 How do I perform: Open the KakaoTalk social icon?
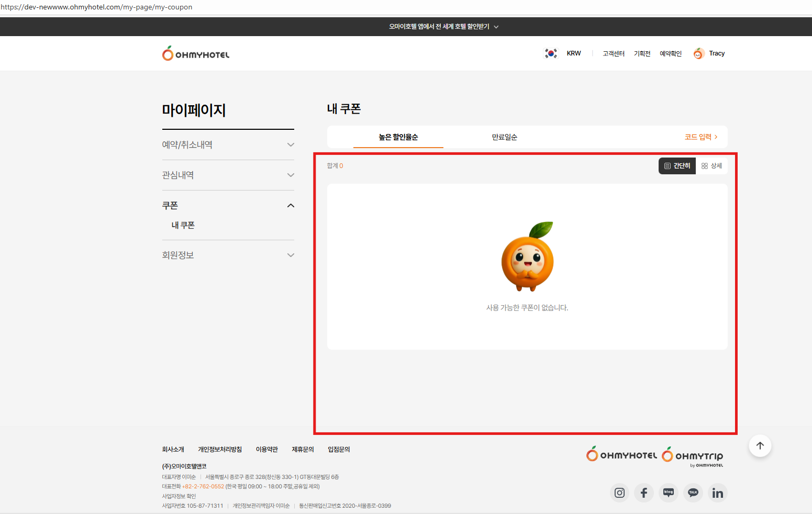(693, 493)
